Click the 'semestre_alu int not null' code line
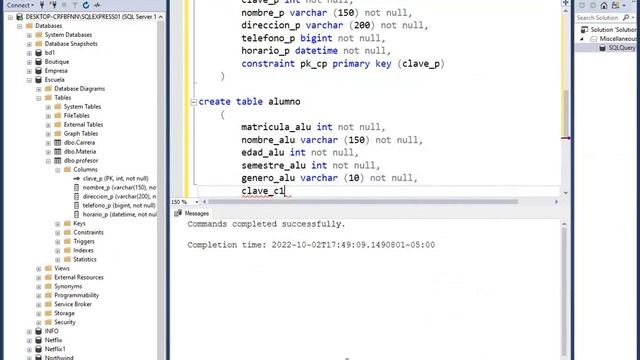This screenshot has width=640, height=360. tap(311, 165)
